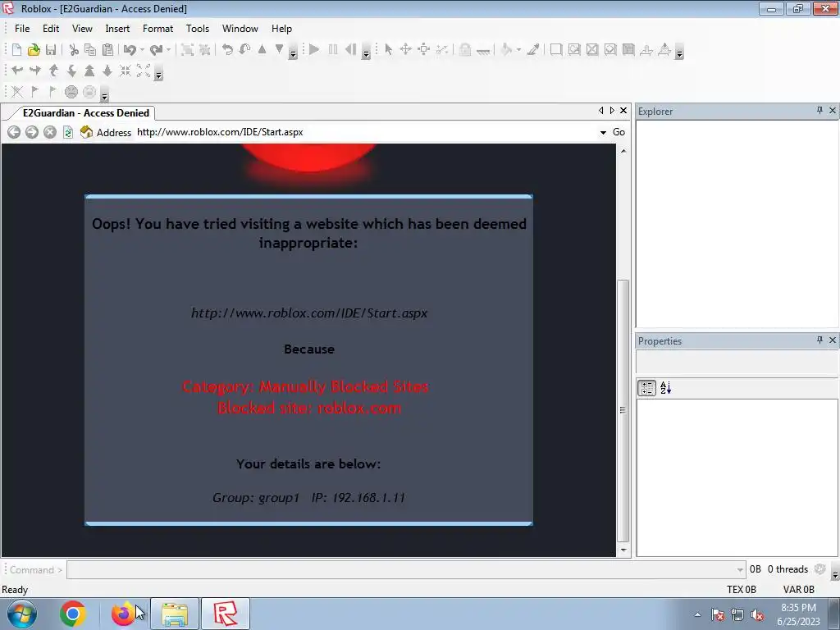Cut selection with the scissors icon
This screenshot has width=840, height=630.
(74, 50)
